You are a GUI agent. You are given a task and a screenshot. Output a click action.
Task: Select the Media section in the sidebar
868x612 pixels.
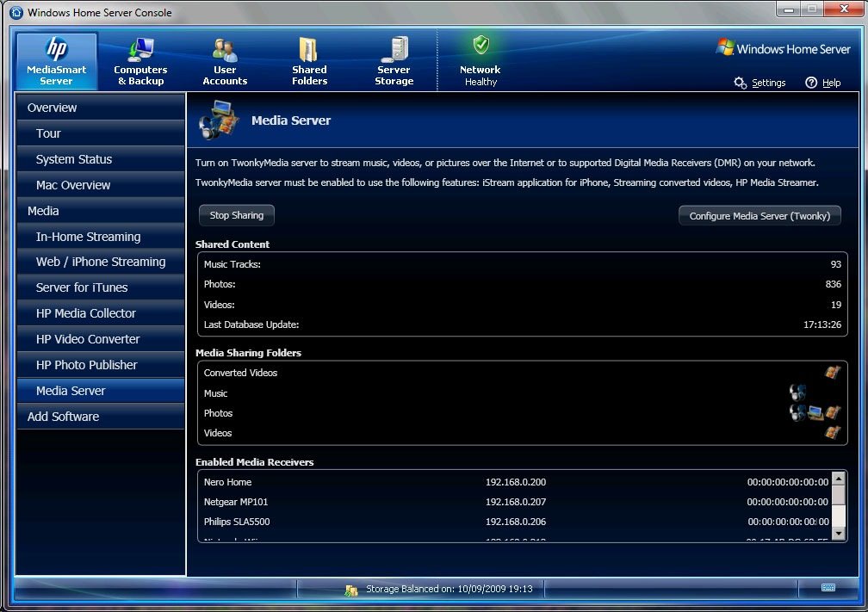tap(100, 211)
